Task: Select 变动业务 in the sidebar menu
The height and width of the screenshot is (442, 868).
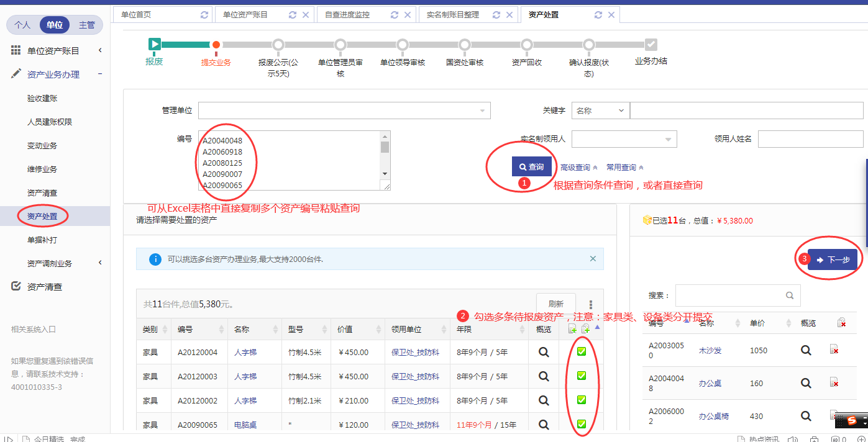Action: (42, 146)
